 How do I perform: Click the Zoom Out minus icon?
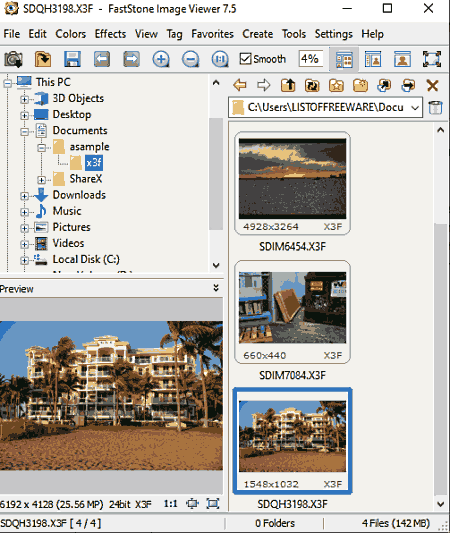190,59
